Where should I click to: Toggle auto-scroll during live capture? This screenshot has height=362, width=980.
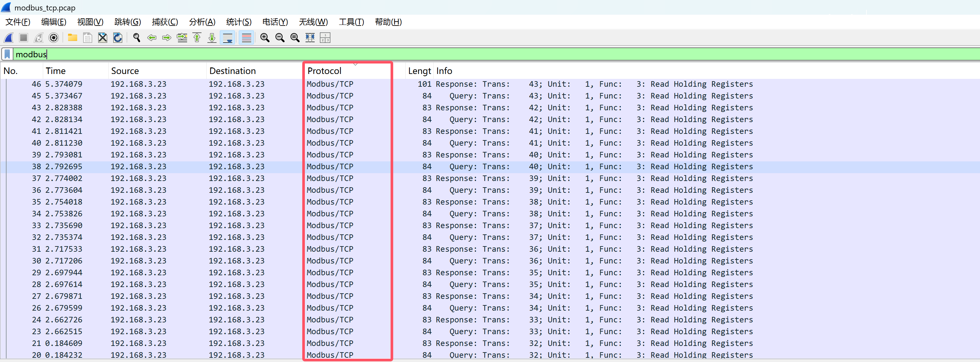[228, 38]
